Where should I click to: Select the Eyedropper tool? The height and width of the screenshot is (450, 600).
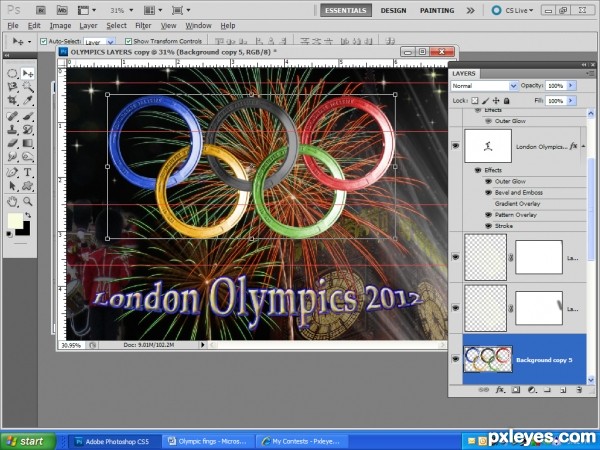[x=28, y=101]
